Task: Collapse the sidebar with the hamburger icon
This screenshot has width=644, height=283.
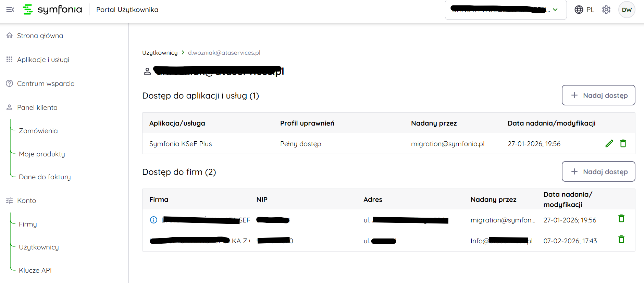Action: 10,10
